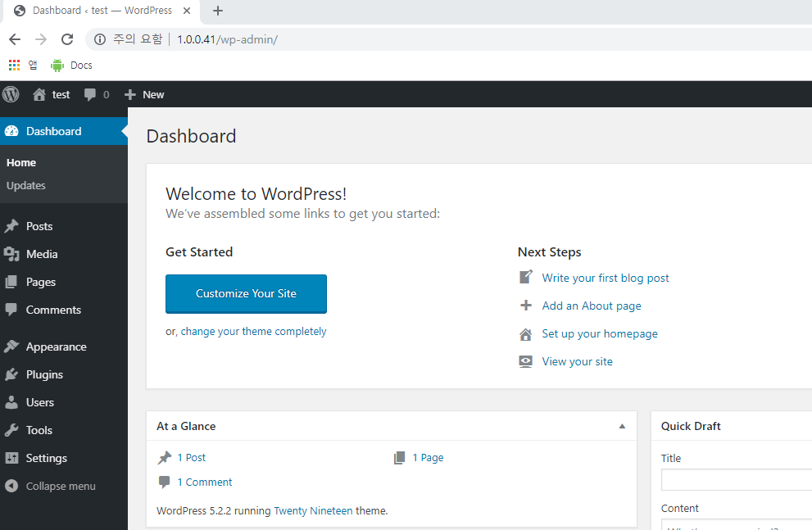
Task: Open the WordPress logo menu
Action: click(11, 94)
